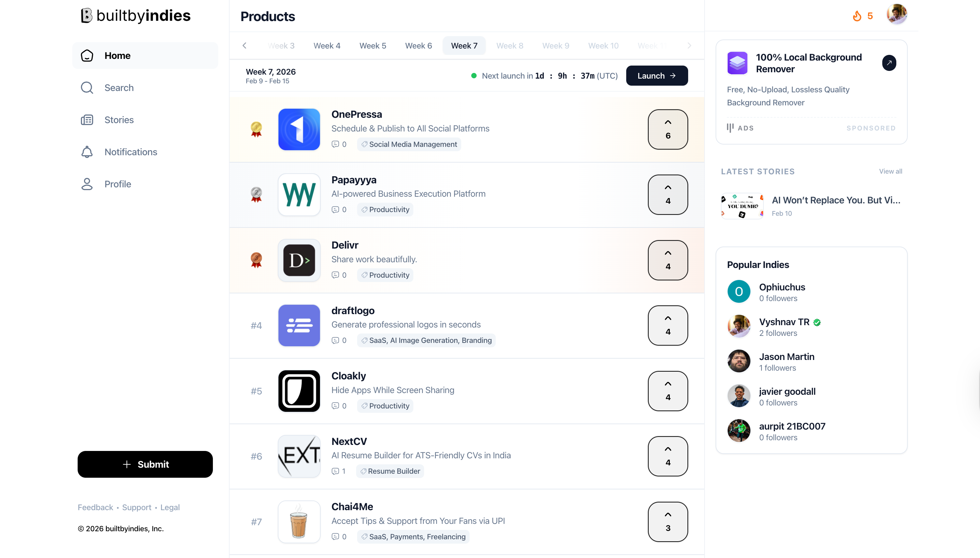
Task: Click the flame streak icon in header
Action: (857, 15)
